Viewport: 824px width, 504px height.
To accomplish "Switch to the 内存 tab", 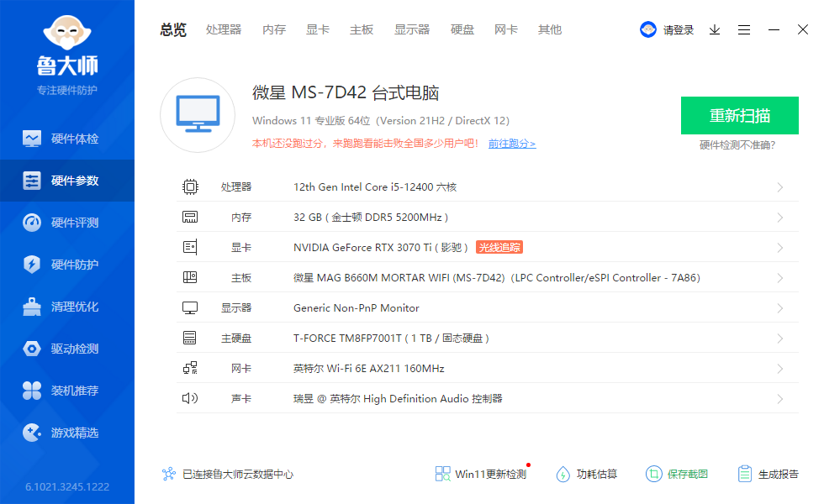I will [x=274, y=29].
